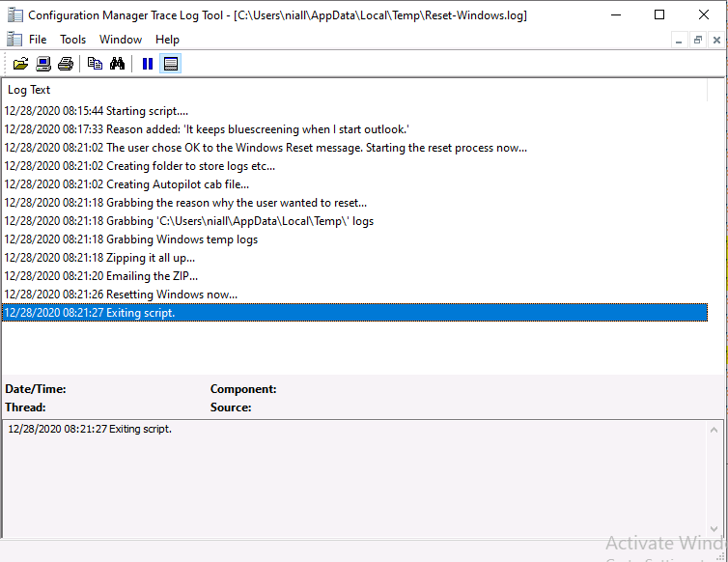This screenshot has width=728, height=562.
Task: Click the Open log file toolbar icon
Action: [20, 64]
